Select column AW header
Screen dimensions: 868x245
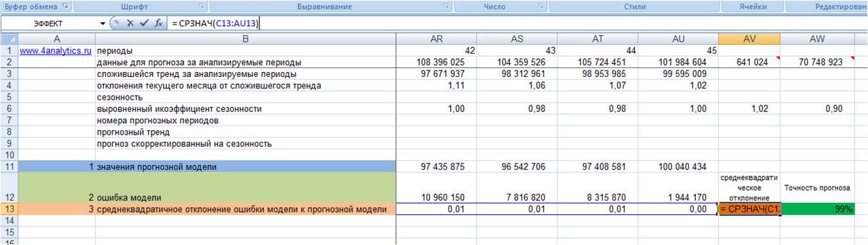pyautogui.click(x=817, y=39)
